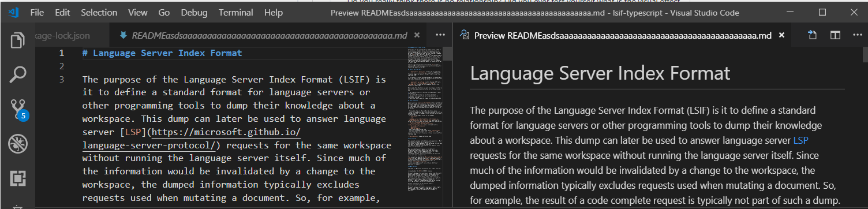
Task: Click the LSP link in the preview
Action: (801, 140)
